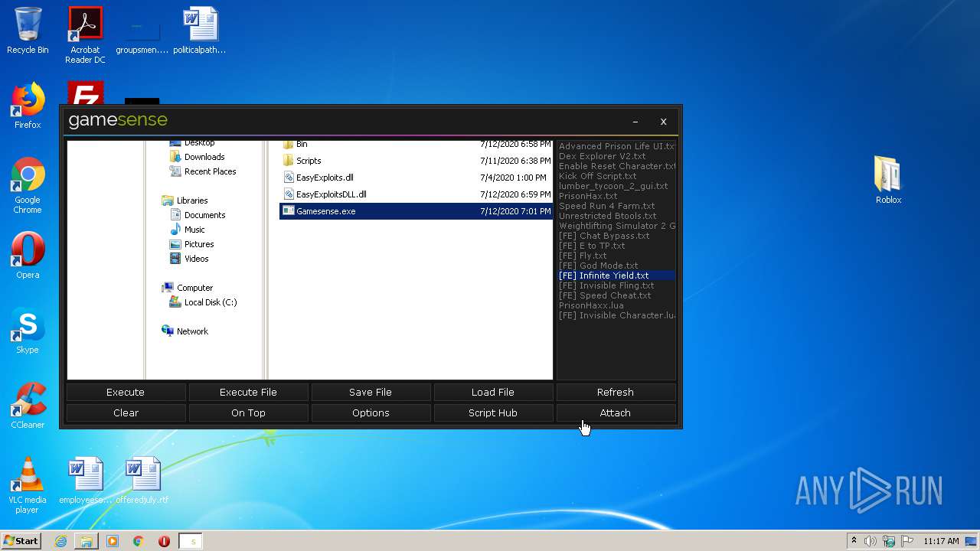
Task: Select the Libraries node
Action: click(185, 201)
